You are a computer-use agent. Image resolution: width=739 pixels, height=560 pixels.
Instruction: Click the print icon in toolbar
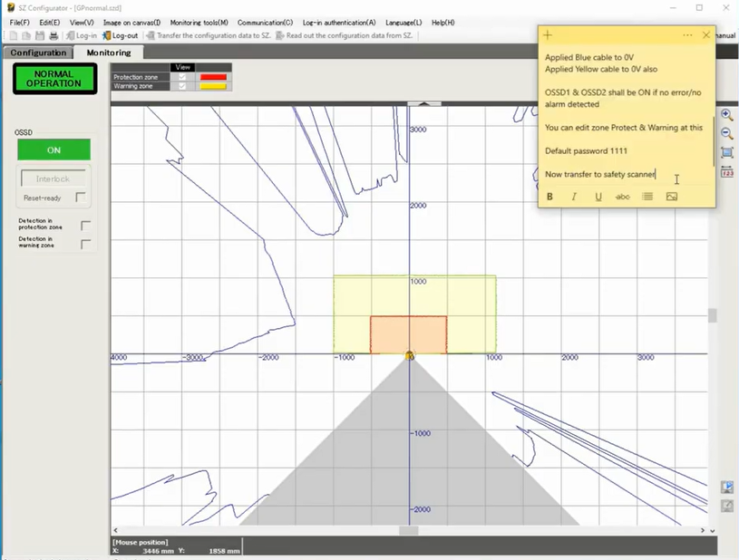point(53,36)
